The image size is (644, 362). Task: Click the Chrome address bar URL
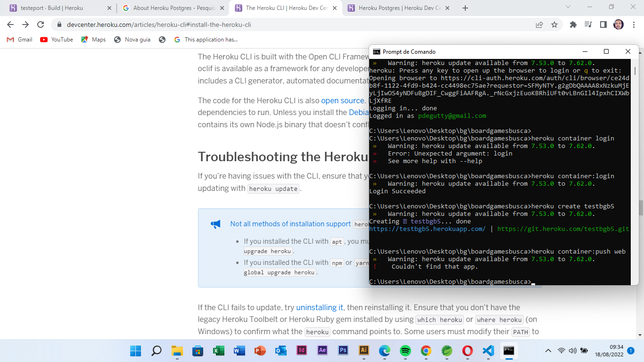[x=158, y=25]
